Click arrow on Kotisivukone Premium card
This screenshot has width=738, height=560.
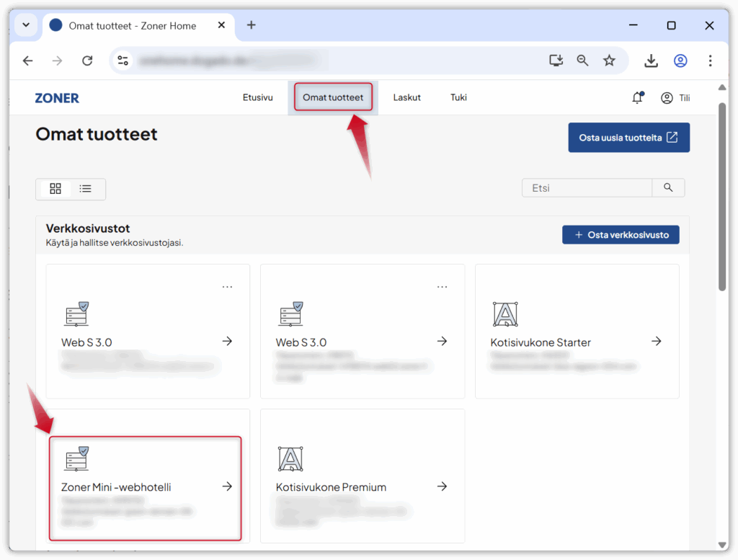coord(442,486)
